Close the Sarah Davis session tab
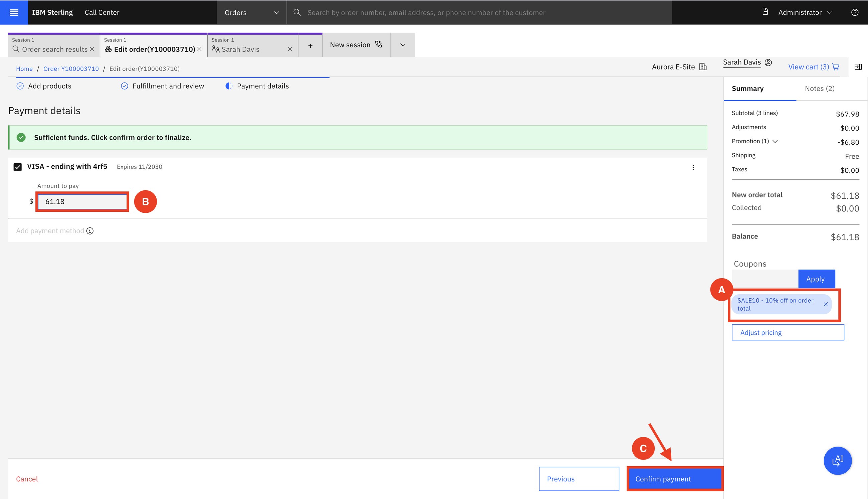This screenshot has width=868, height=499. pos(290,49)
